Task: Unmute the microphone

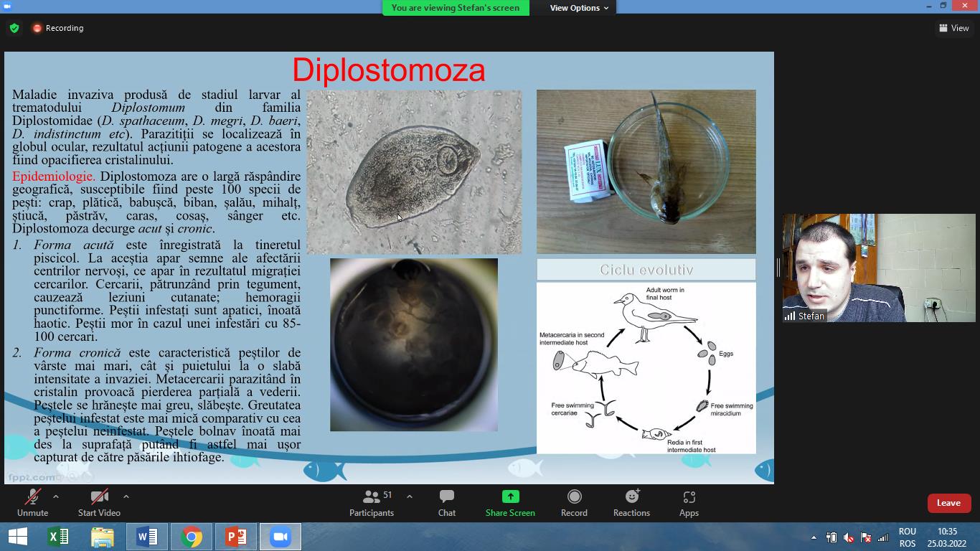Action: [x=32, y=502]
